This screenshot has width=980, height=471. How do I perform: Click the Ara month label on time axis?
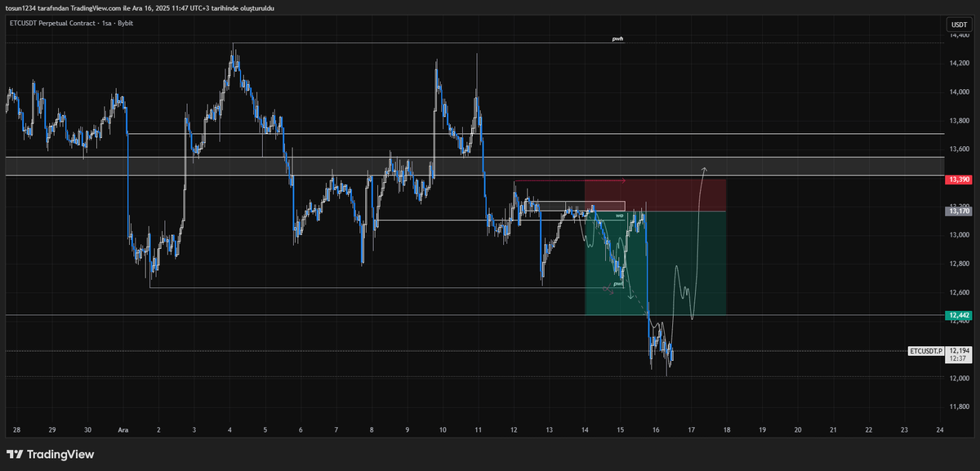123,429
